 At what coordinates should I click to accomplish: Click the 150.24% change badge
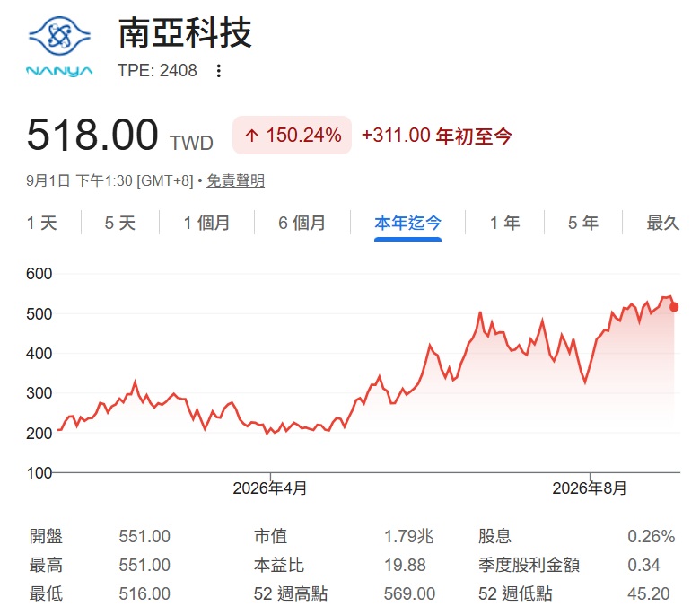pos(292,136)
